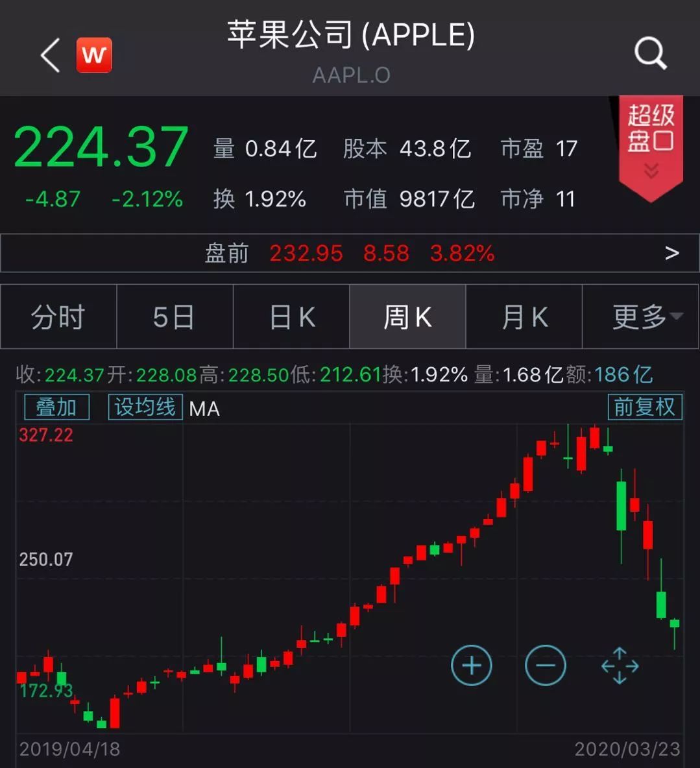Toggle the 前复权 adjustment option

tap(645, 407)
